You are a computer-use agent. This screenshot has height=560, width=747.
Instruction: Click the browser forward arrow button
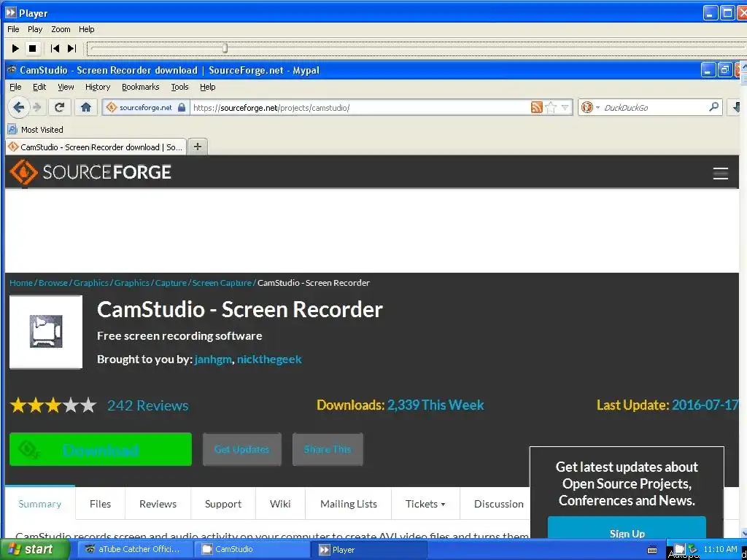click(x=37, y=107)
